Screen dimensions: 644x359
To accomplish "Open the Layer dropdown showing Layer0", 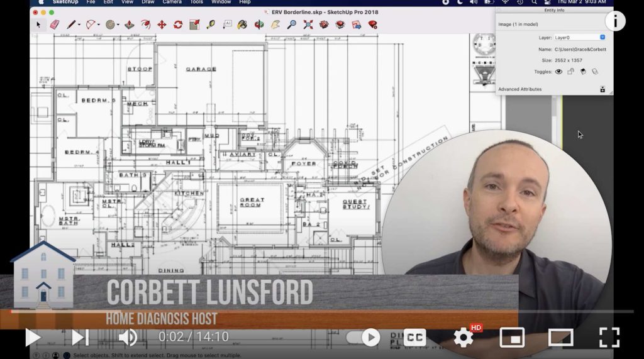I will (579, 37).
